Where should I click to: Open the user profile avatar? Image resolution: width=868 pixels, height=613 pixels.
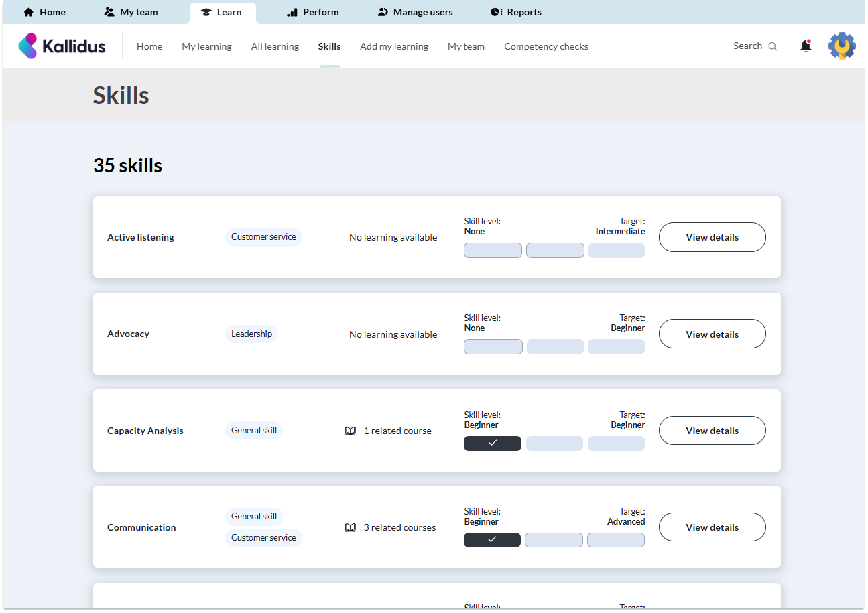pyautogui.click(x=842, y=46)
